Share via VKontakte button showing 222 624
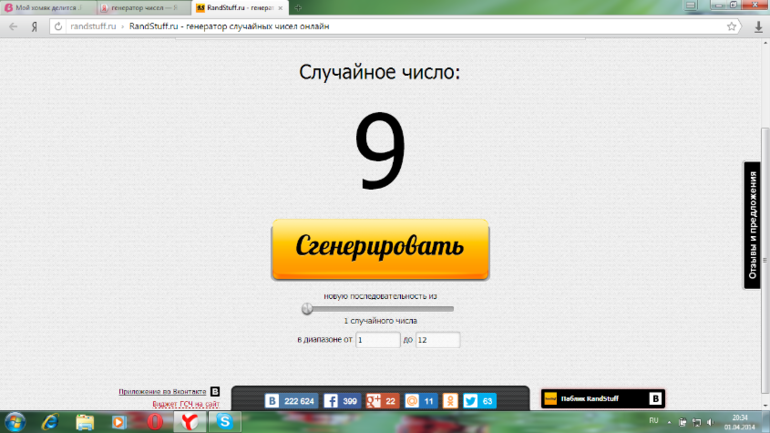This screenshot has height=433, width=770. 291,401
